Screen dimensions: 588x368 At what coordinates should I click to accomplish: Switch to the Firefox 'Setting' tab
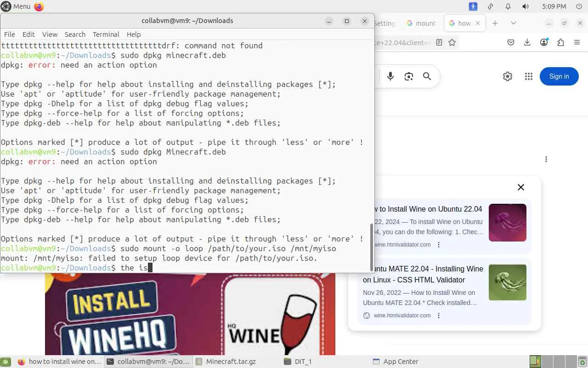(385, 23)
